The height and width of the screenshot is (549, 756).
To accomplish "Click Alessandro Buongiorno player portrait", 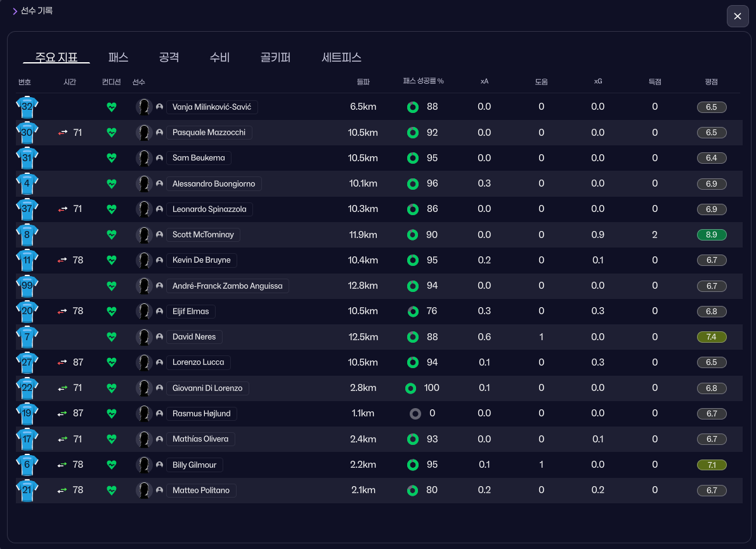I will pos(144,184).
